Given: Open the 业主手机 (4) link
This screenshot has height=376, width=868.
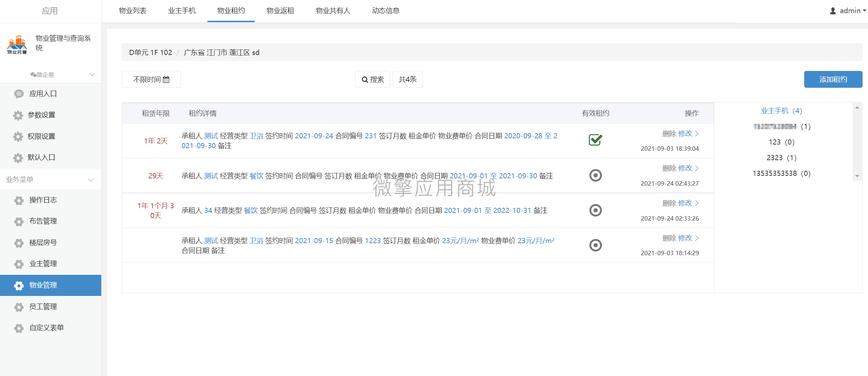Looking at the screenshot, I should [x=781, y=111].
